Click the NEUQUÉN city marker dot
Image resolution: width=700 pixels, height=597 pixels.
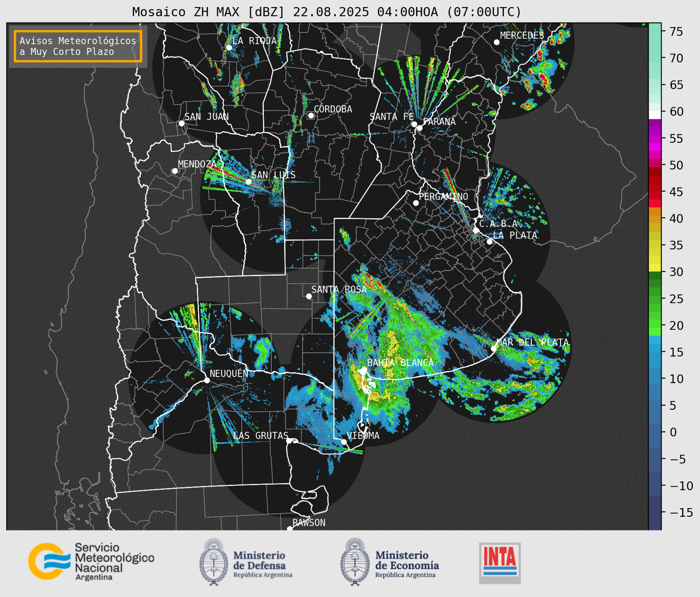207,380
